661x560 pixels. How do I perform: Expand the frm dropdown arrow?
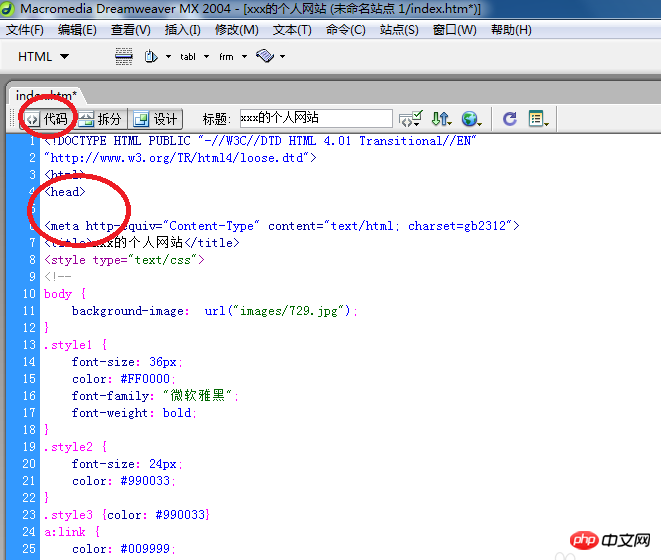click(244, 57)
